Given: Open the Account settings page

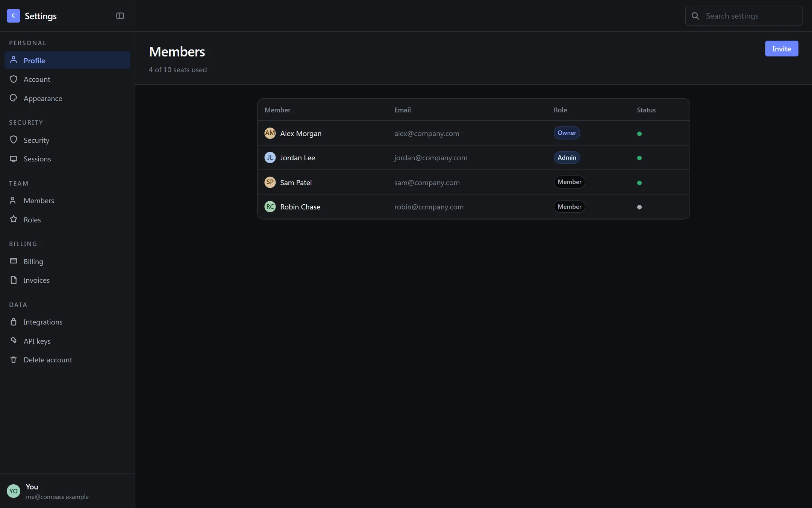Looking at the screenshot, I should (x=67, y=79).
